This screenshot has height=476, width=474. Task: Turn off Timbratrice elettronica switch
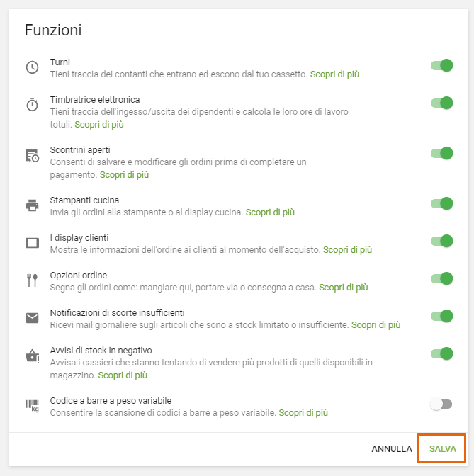(x=441, y=103)
